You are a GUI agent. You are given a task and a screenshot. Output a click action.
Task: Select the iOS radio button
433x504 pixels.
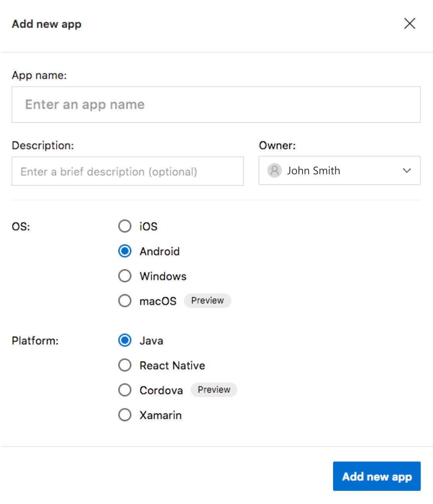click(125, 226)
